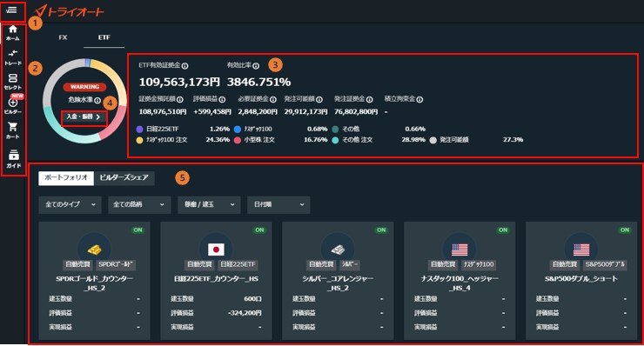
Task: Switch to the ビルダーズシェア tab
Action: pyautogui.click(x=124, y=177)
